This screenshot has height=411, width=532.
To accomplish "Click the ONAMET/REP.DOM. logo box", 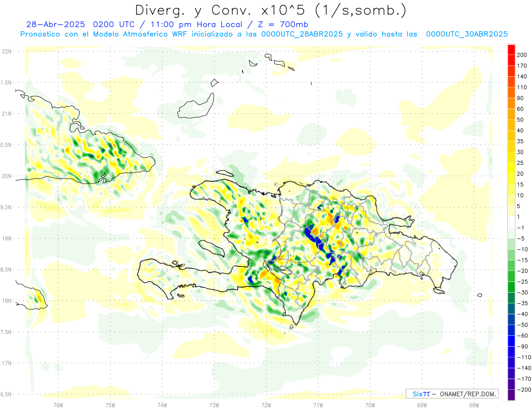I will coord(452,394).
